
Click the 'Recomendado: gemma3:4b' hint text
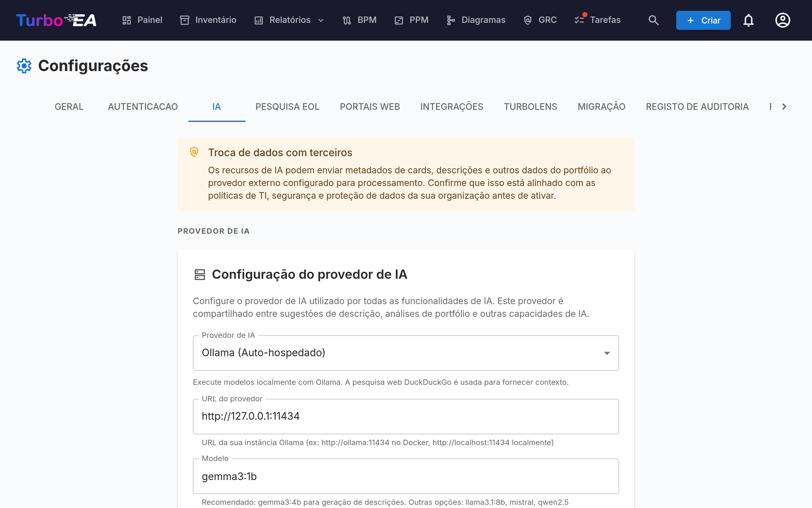pyautogui.click(x=385, y=502)
